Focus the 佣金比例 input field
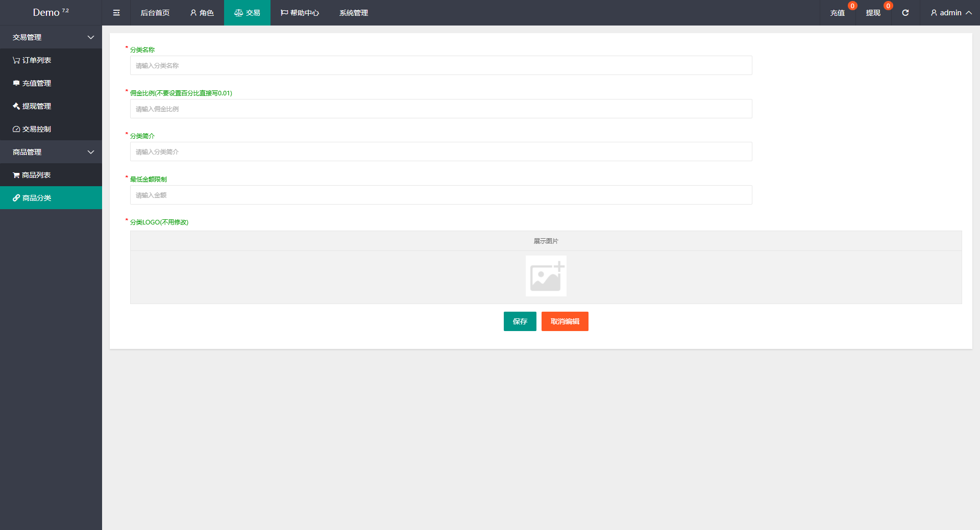Screen dimensions: 980x530 441,109
